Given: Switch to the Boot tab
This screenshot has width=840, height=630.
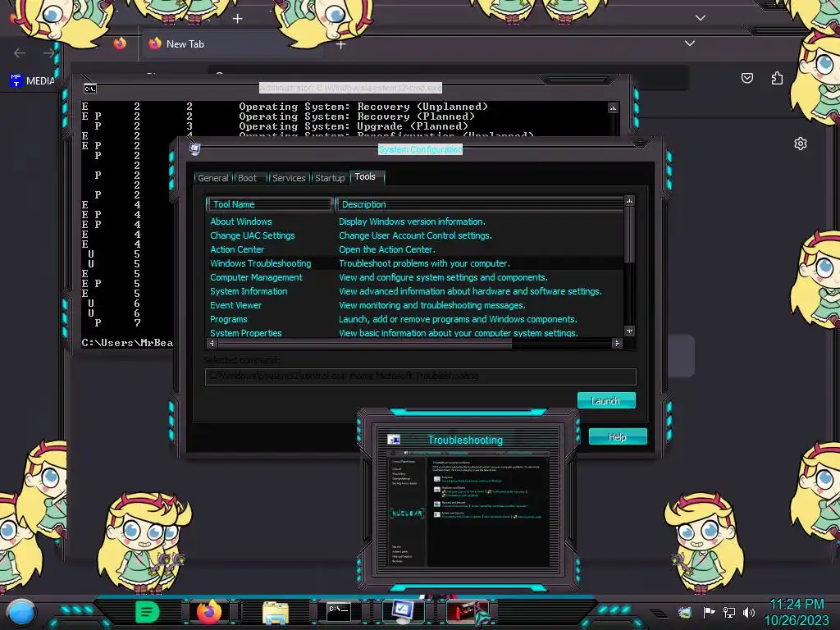Looking at the screenshot, I should pyautogui.click(x=247, y=178).
